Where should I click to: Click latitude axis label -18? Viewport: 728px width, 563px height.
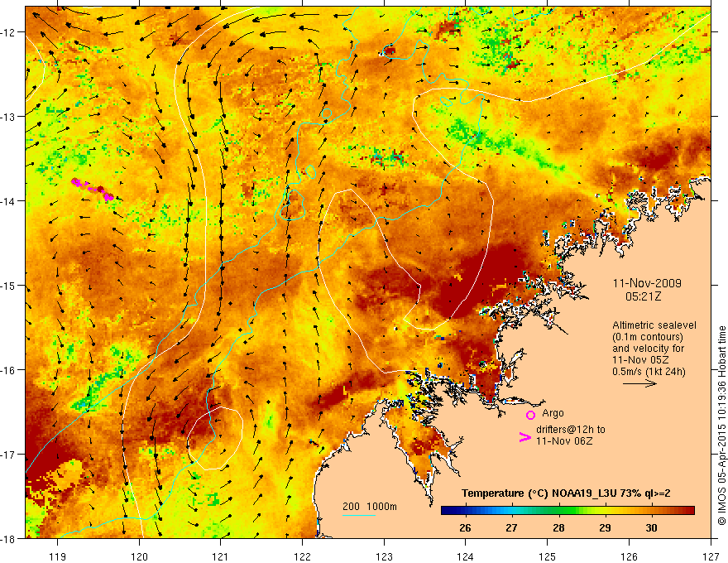pyautogui.click(x=9, y=538)
